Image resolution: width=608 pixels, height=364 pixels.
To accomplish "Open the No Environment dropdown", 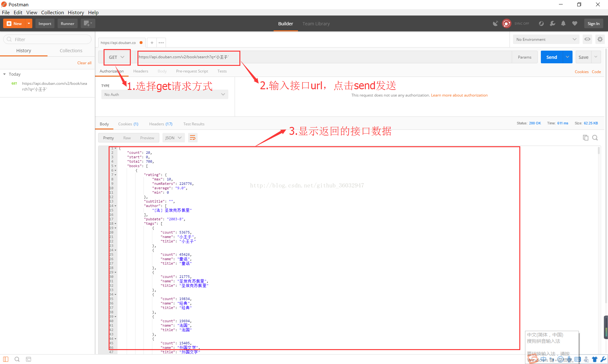I will [546, 39].
